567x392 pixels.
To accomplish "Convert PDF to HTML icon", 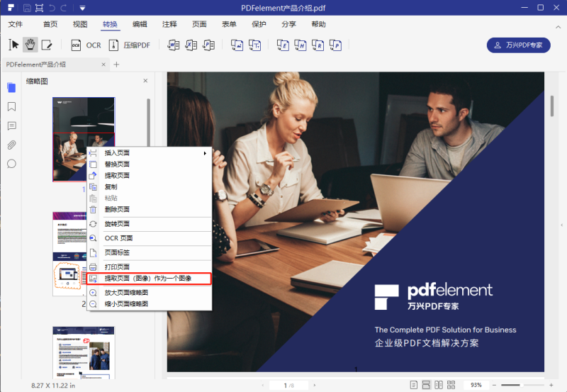I will (x=301, y=45).
